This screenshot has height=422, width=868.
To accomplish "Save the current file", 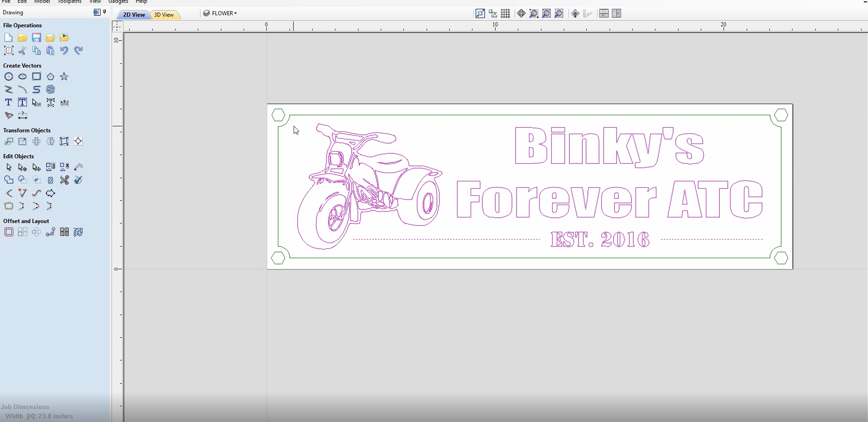I will tap(36, 37).
